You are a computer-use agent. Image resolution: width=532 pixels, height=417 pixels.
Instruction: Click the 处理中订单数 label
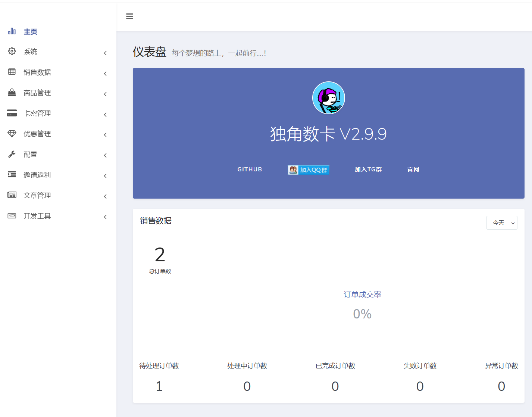(x=247, y=366)
